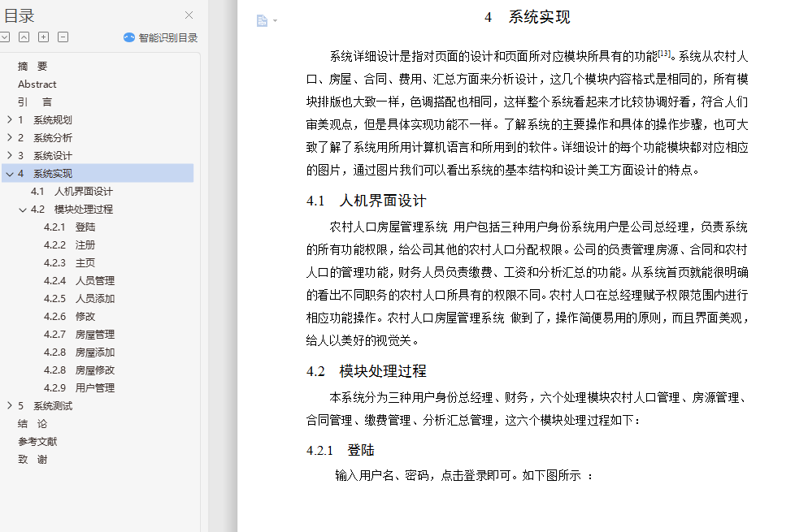Image resolution: width=808 pixels, height=532 pixels.
Task: Click the document heading 4.2 模块处理过程
Action: [367, 371]
